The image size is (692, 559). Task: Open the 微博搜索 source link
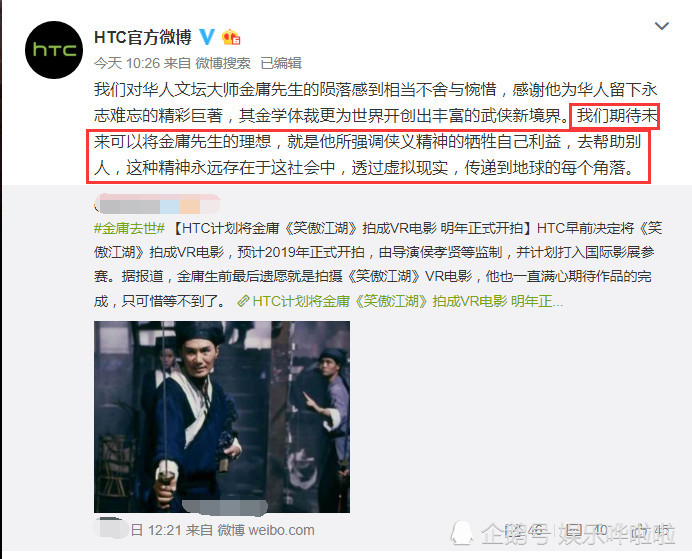(223, 63)
